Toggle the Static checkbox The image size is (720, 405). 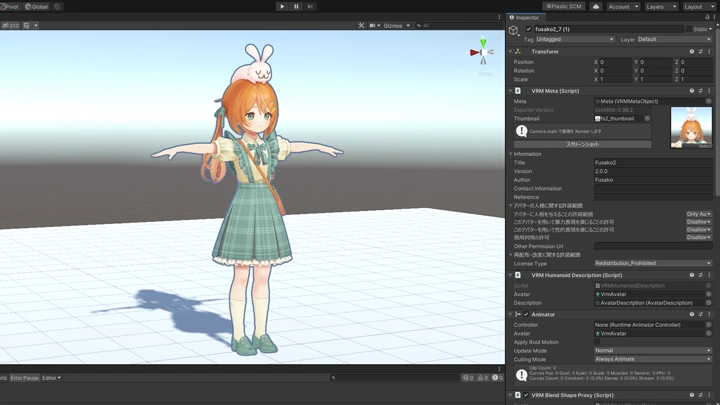689,29
